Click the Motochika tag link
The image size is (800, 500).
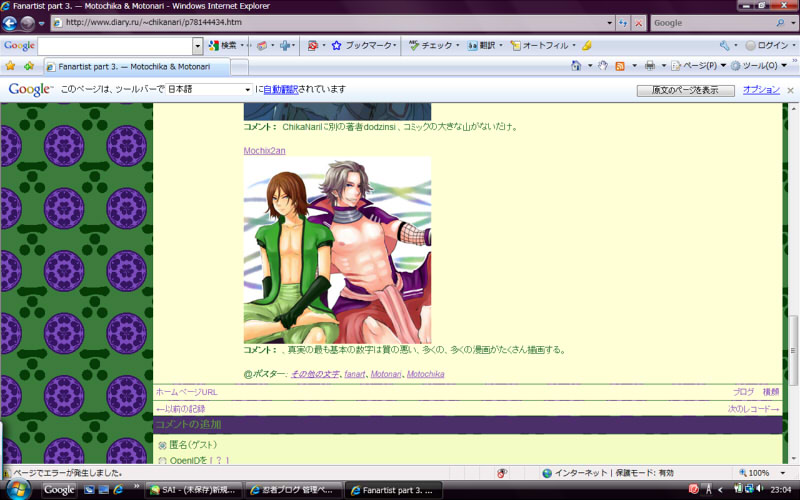click(x=426, y=374)
